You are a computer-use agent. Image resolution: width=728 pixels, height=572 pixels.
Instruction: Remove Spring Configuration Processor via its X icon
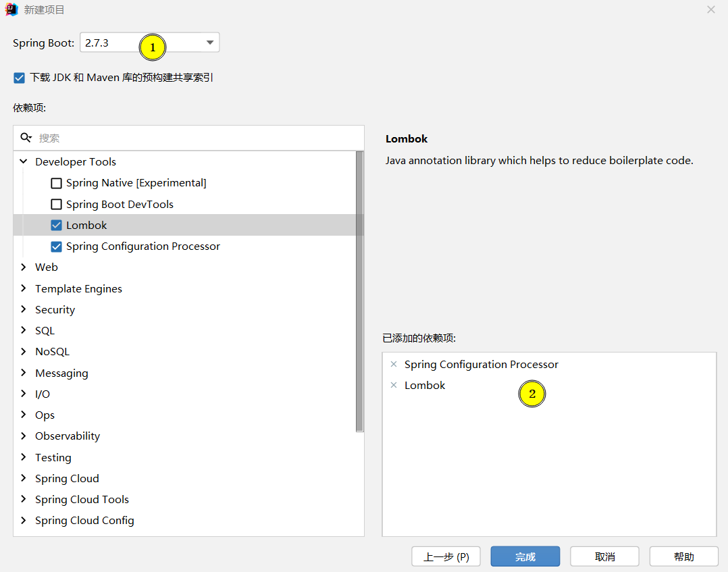(x=394, y=364)
